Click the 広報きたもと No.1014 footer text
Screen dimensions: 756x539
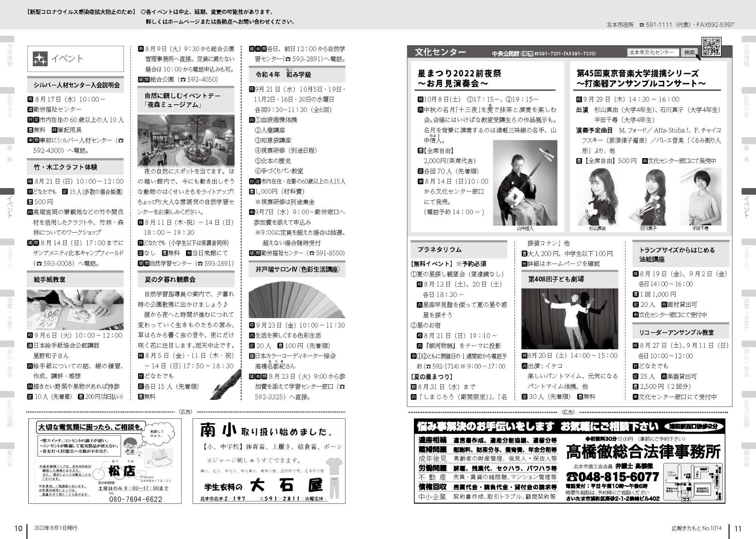[696, 528]
